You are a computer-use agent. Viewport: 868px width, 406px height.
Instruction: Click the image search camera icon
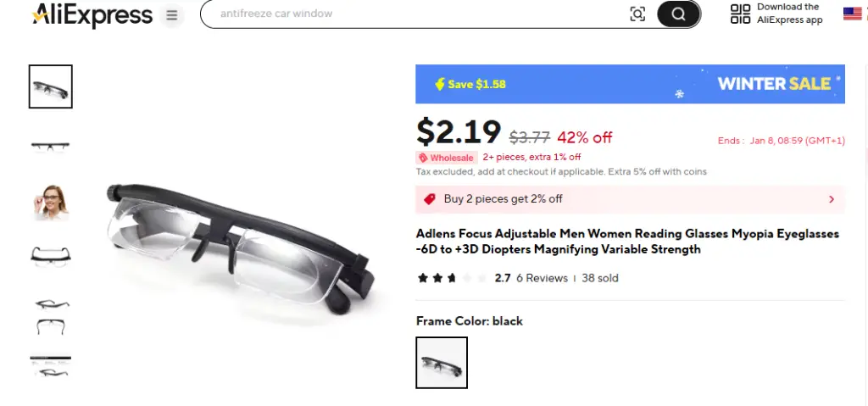point(637,14)
